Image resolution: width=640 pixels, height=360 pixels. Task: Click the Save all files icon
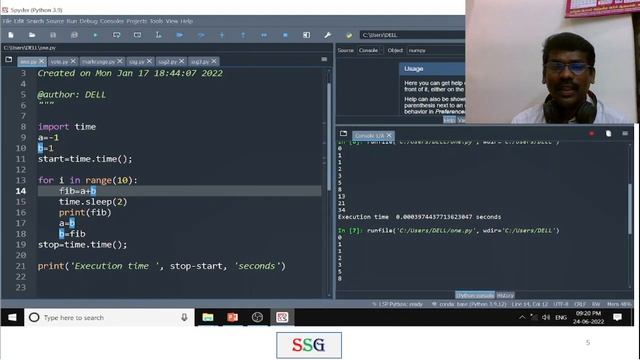[74, 35]
